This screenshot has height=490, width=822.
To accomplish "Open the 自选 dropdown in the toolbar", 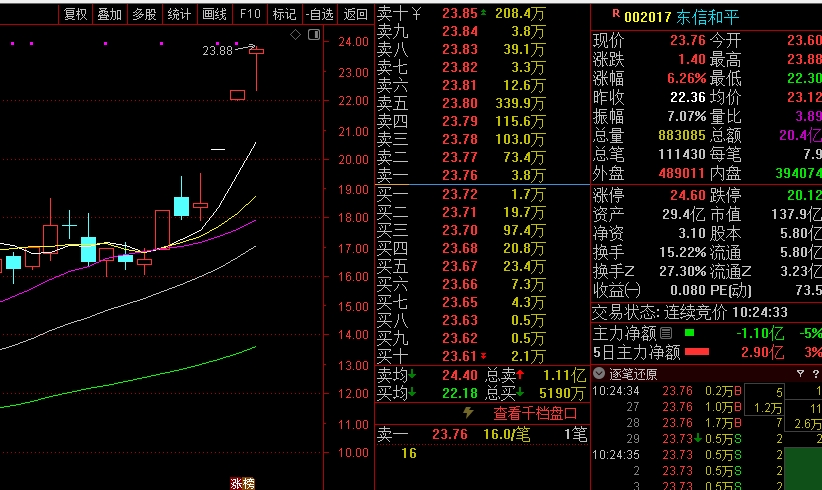I will 319,14.
